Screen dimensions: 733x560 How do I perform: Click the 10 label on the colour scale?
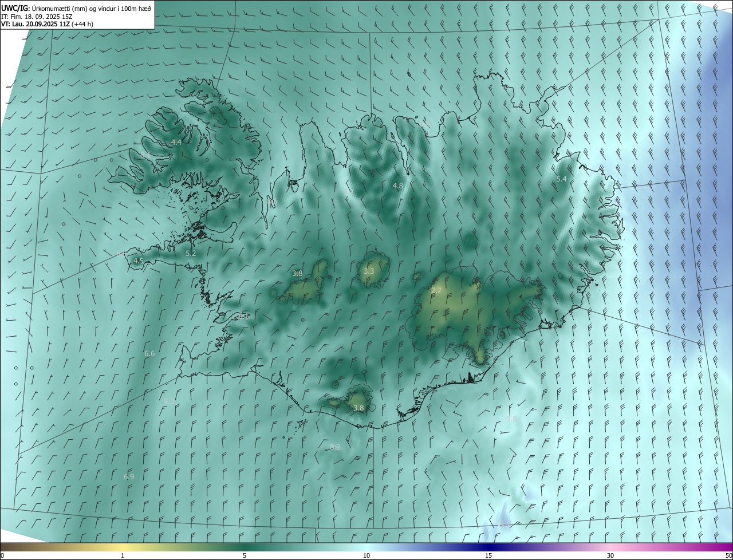point(366,555)
